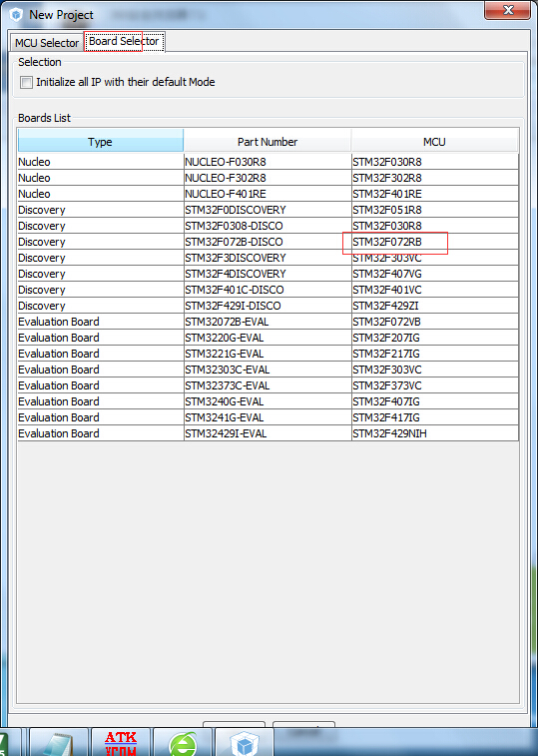The width and height of the screenshot is (538, 756).
Task: Click the Nucleo type cell for NUCLEO-F401RE
Action: click(x=100, y=194)
